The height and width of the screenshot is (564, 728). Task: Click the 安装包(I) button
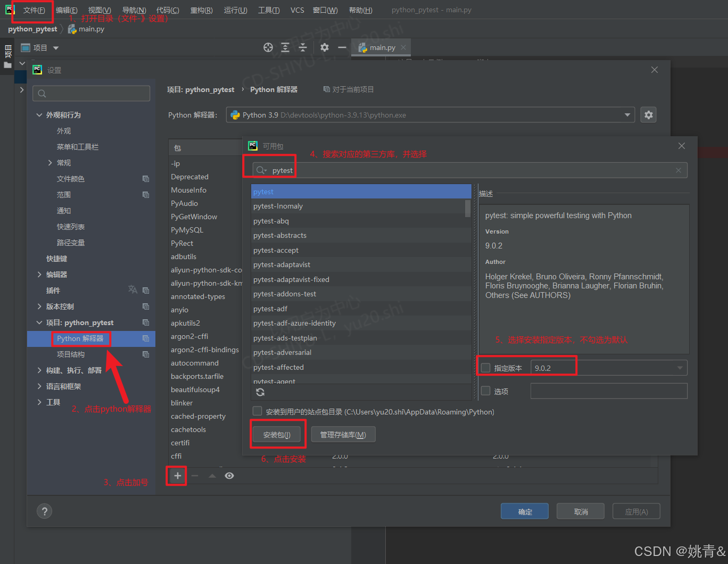[x=277, y=435]
